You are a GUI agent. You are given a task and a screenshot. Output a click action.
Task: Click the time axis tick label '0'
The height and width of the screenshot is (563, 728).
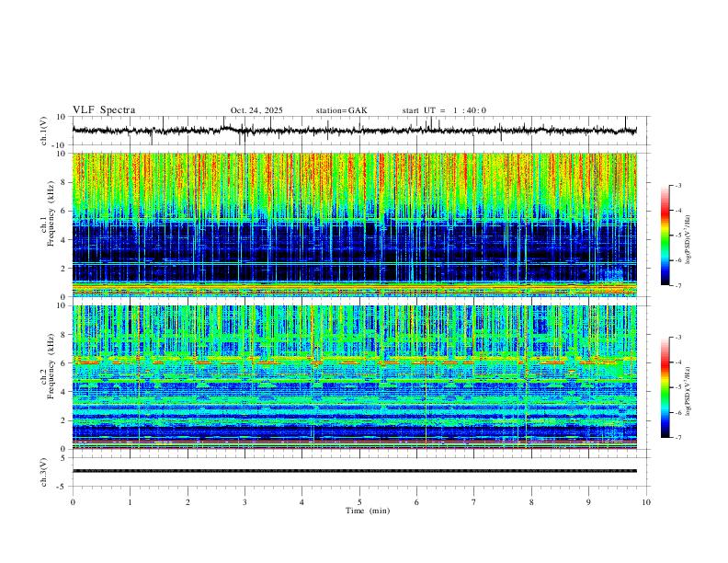(x=73, y=502)
